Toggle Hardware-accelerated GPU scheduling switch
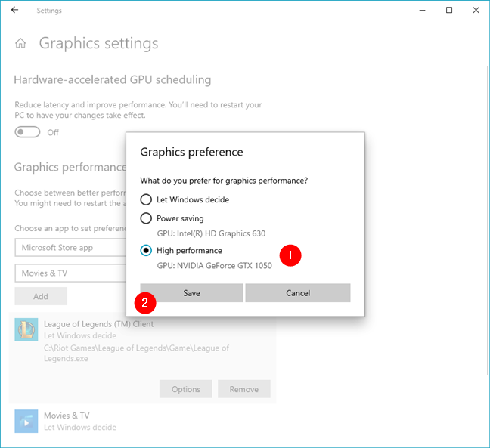 tap(27, 132)
